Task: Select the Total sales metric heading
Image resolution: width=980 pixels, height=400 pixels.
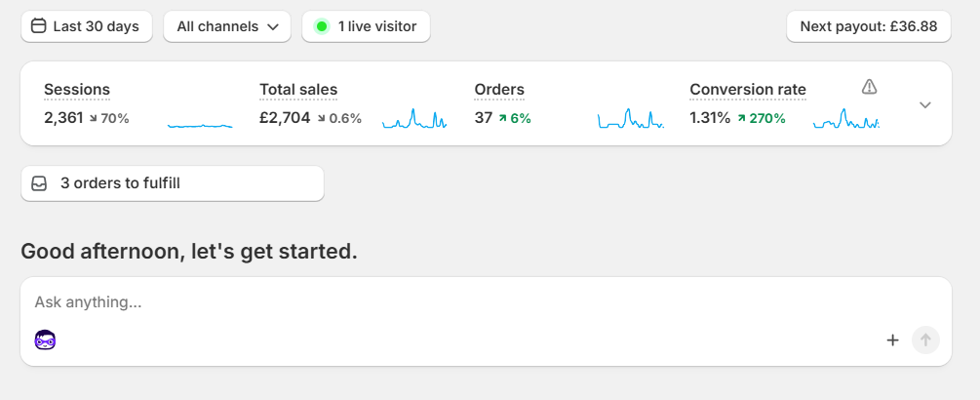Action: point(298,90)
